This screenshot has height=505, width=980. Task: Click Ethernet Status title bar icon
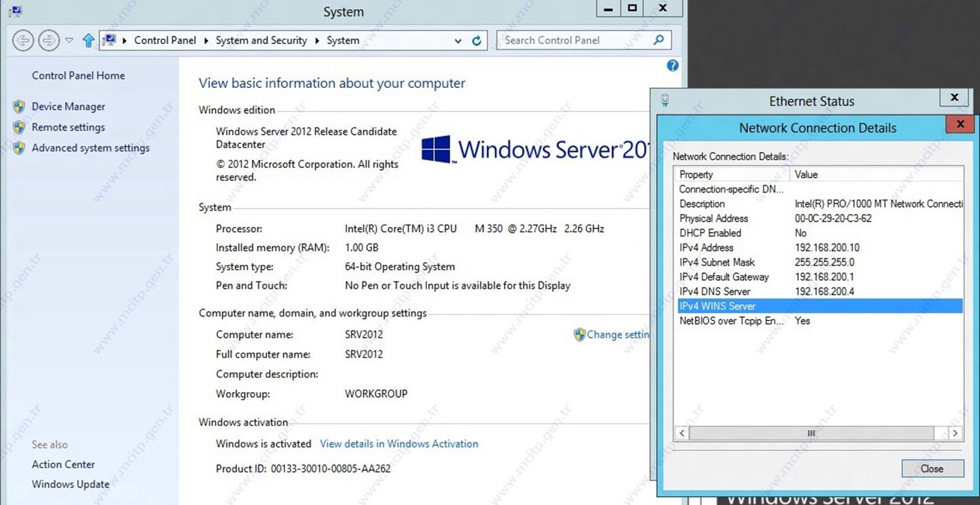pyautogui.click(x=665, y=100)
